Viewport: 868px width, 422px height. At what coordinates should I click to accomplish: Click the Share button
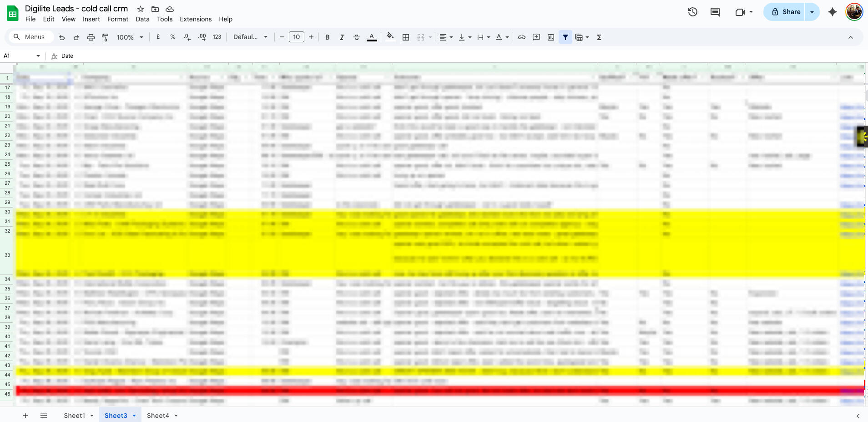coord(786,12)
